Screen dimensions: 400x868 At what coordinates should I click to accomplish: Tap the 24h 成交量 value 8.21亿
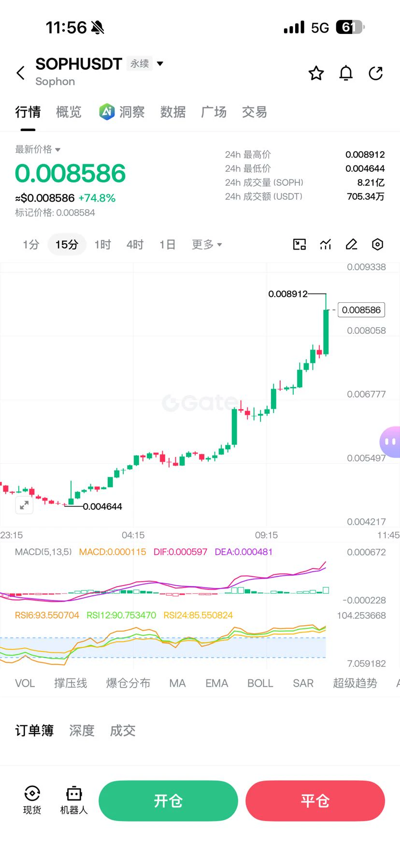coord(371,183)
